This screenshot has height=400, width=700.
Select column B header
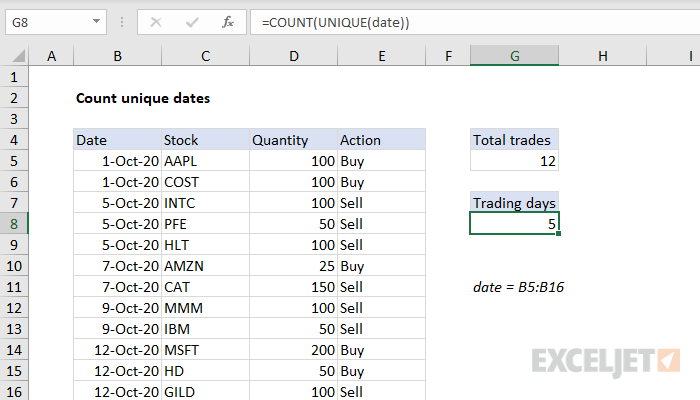tap(117, 56)
